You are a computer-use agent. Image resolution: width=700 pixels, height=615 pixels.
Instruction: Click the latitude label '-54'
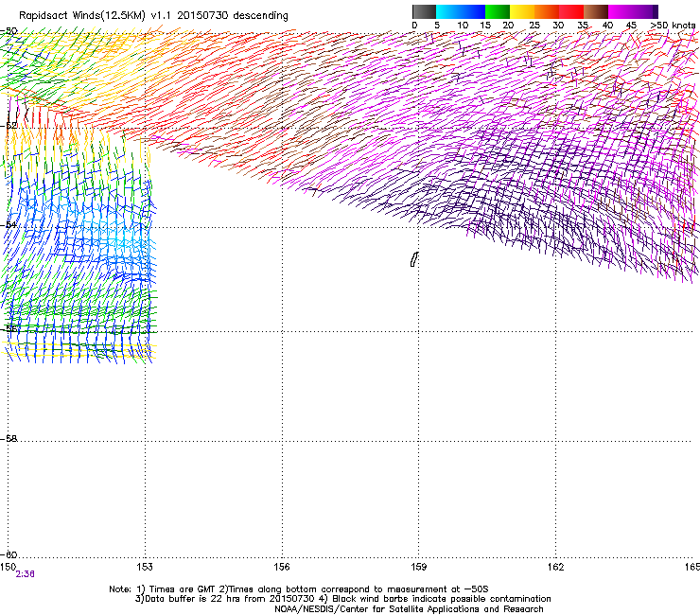(9, 224)
